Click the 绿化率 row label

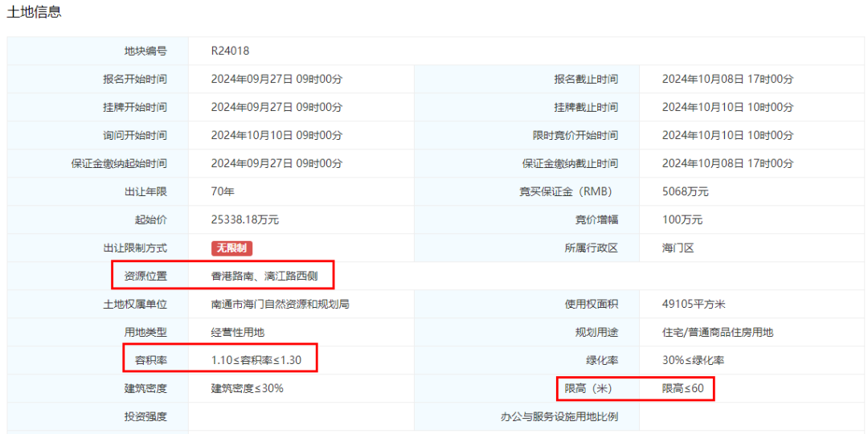[602, 360]
